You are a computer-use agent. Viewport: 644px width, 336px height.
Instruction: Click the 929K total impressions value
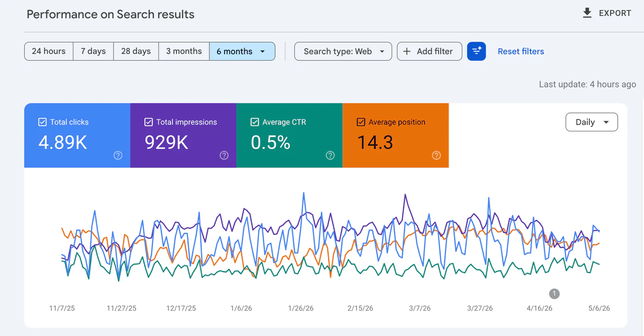[167, 142]
